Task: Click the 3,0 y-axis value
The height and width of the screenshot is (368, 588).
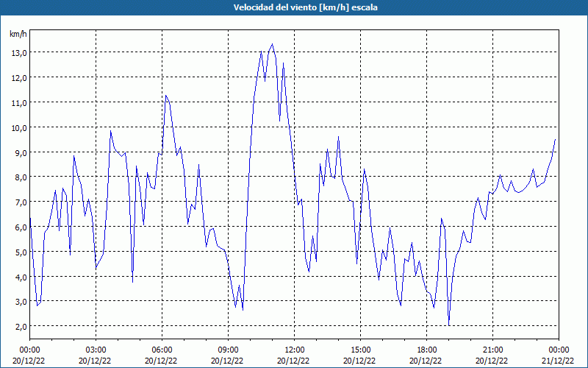Action: click(x=21, y=301)
